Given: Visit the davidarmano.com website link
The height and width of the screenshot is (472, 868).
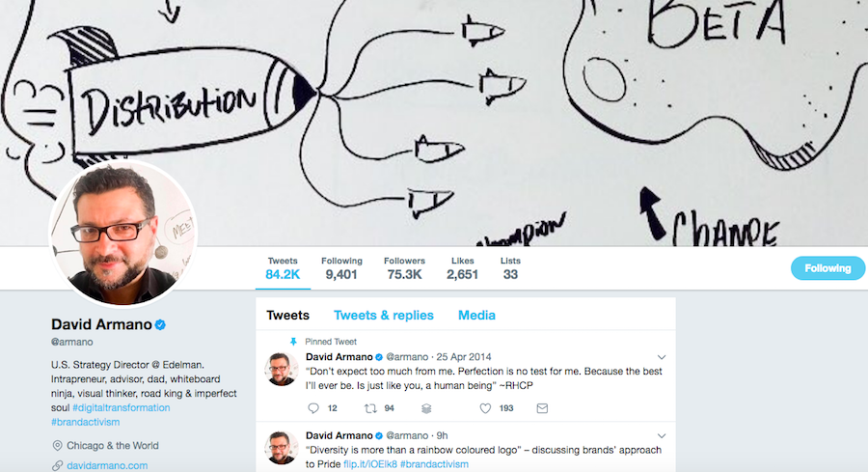Looking at the screenshot, I should [x=107, y=465].
